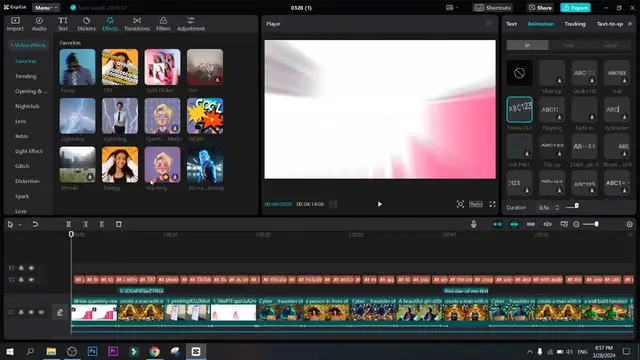Click the full-screen zoom scan icon in player
640x360 pixels.
[460, 204]
